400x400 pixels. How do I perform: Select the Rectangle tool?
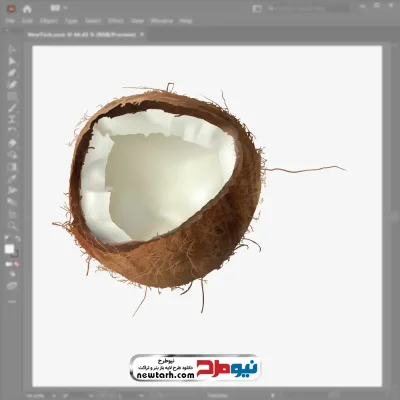click(12, 96)
